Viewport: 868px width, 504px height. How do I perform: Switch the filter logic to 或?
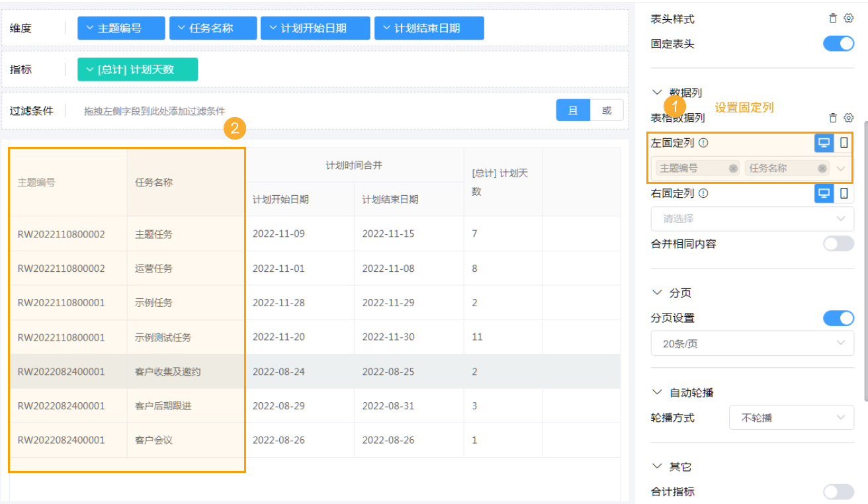[607, 110]
